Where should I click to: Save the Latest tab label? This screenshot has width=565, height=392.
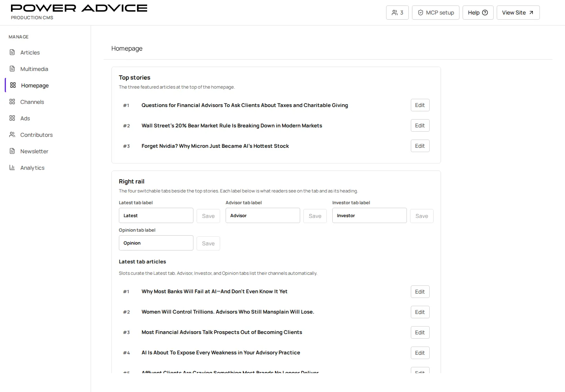pos(208,216)
